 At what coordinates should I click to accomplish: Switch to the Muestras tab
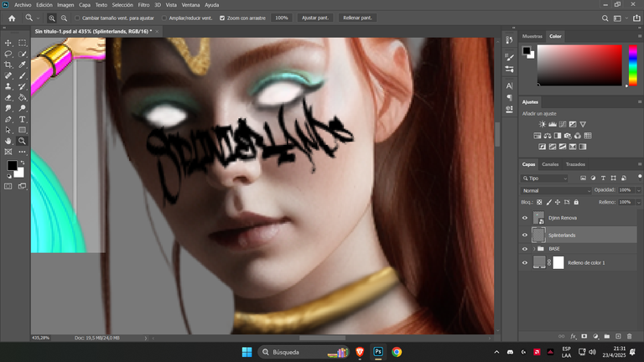(x=532, y=36)
